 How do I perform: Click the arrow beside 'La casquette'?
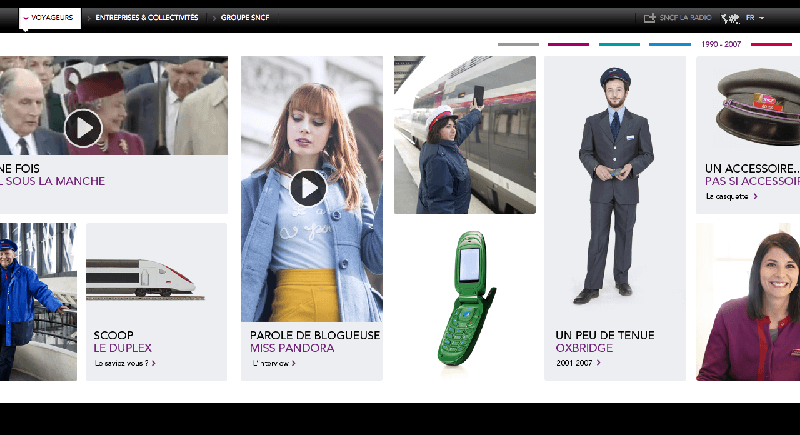756,196
